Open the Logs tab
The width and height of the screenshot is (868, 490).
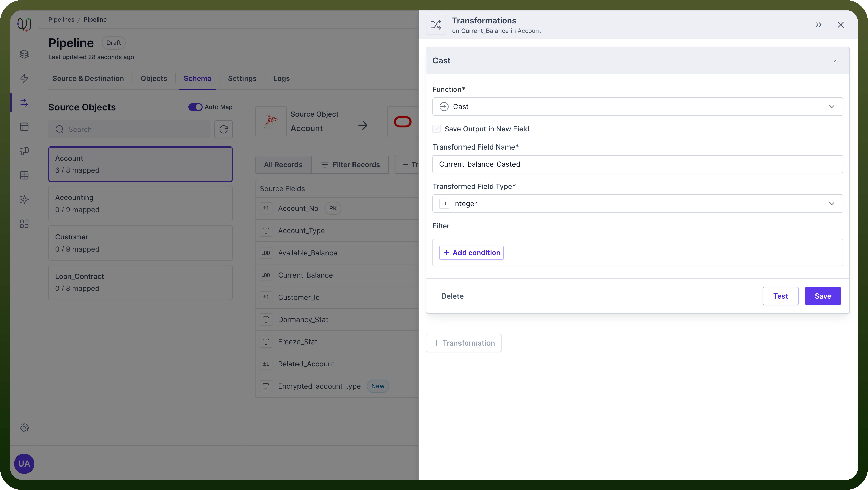(x=281, y=78)
